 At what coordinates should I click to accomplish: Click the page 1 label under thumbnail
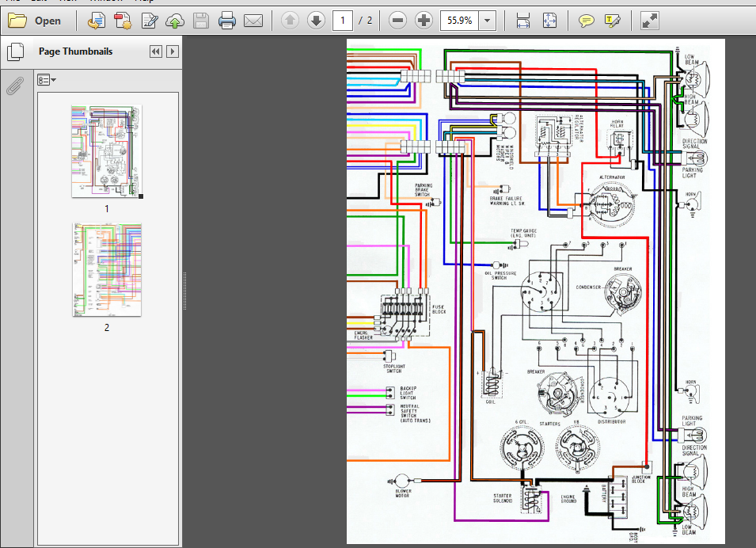[107, 209]
